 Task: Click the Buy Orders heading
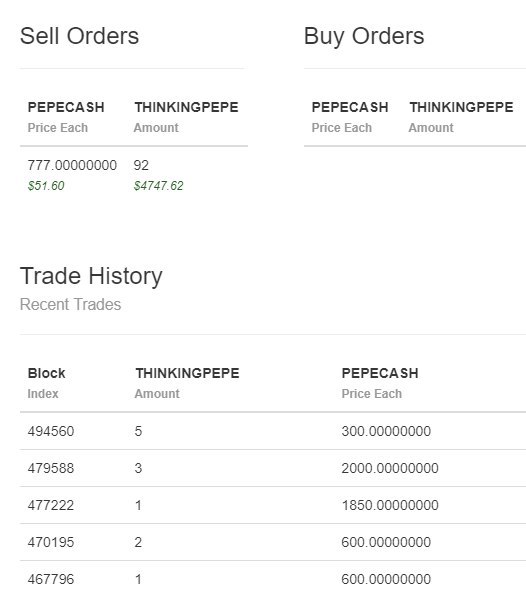coord(364,36)
